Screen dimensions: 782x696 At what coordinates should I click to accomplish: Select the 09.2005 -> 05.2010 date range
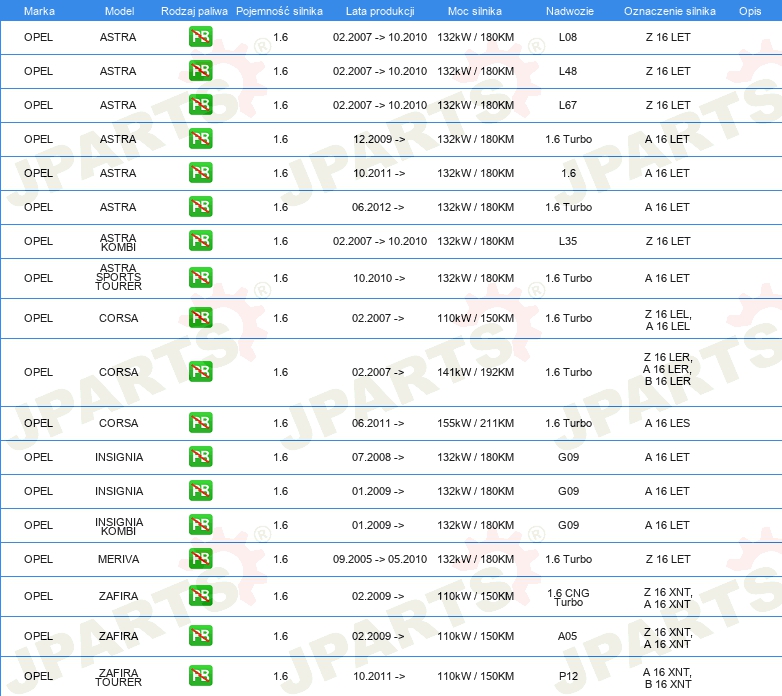pyautogui.click(x=380, y=559)
